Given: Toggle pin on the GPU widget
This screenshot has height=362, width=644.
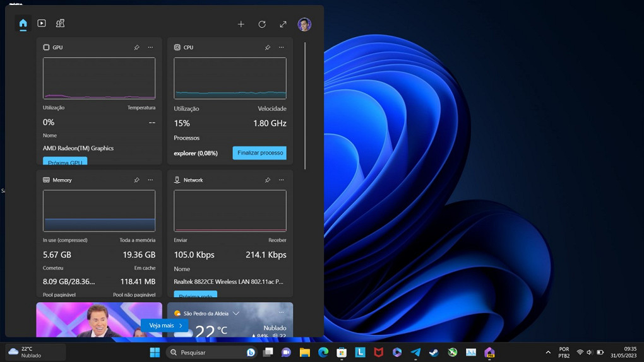Looking at the screenshot, I should pyautogui.click(x=136, y=47).
